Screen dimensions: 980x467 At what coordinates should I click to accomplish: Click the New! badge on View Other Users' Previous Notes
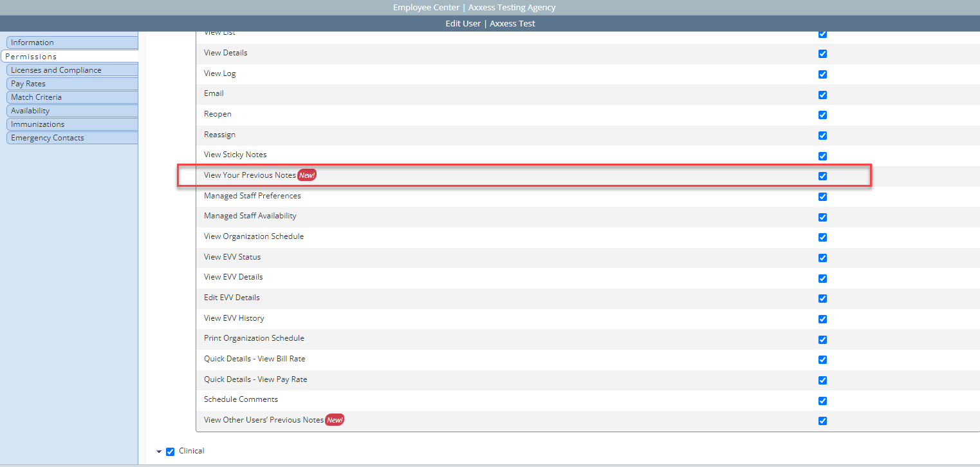coord(334,419)
